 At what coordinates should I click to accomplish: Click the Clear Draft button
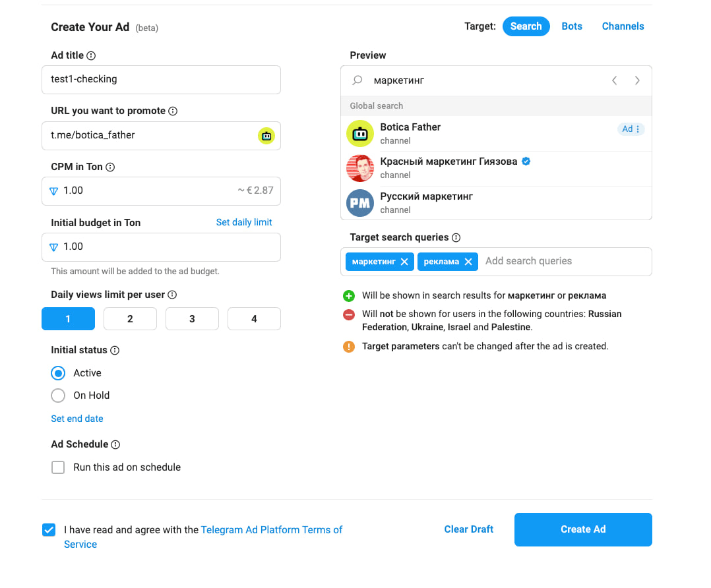pyautogui.click(x=468, y=529)
